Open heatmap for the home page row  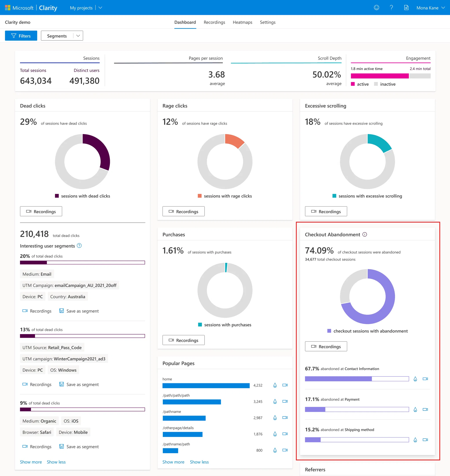[275, 385]
